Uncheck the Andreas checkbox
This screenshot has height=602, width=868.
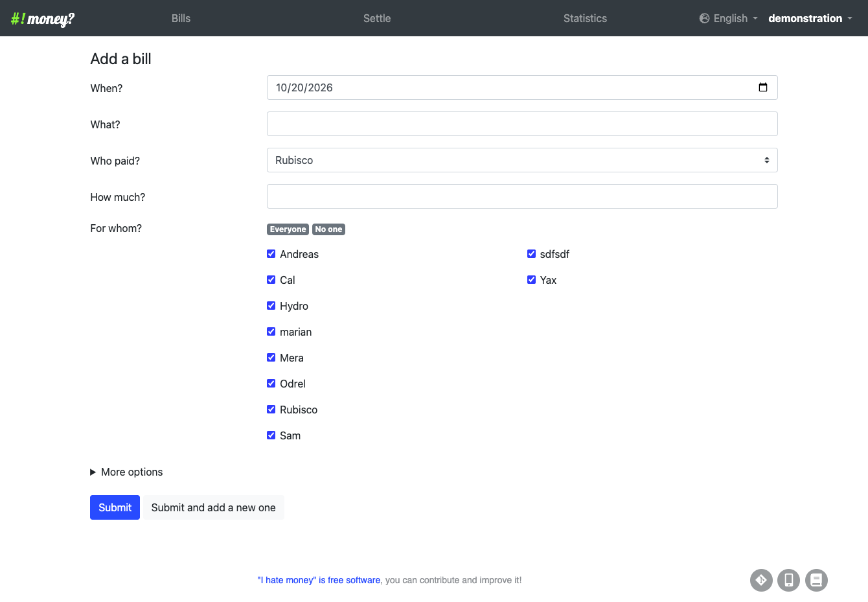(x=271, y=254)
